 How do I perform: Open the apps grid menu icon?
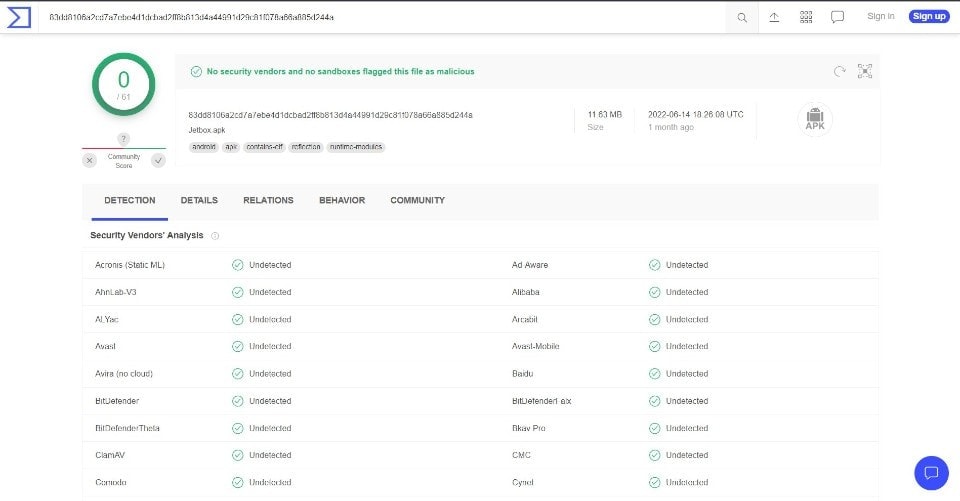806,17
